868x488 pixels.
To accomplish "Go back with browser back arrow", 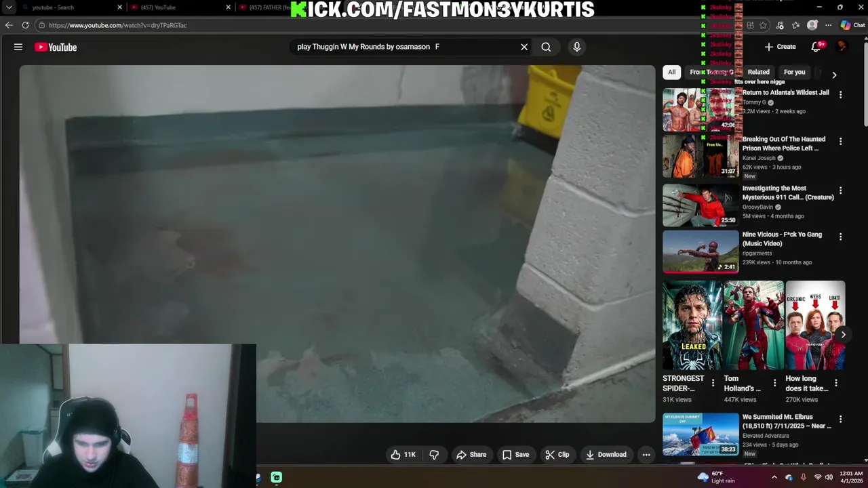I will coord(9,25).
